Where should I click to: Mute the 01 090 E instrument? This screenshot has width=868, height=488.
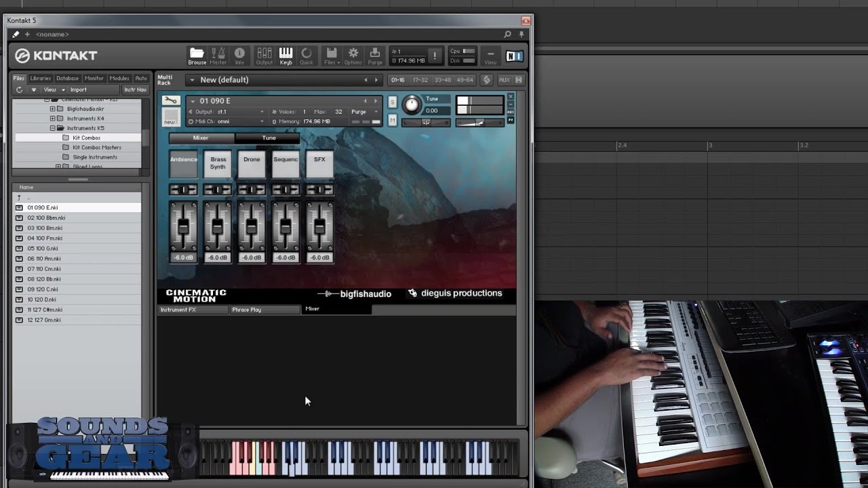pos(392,120)
